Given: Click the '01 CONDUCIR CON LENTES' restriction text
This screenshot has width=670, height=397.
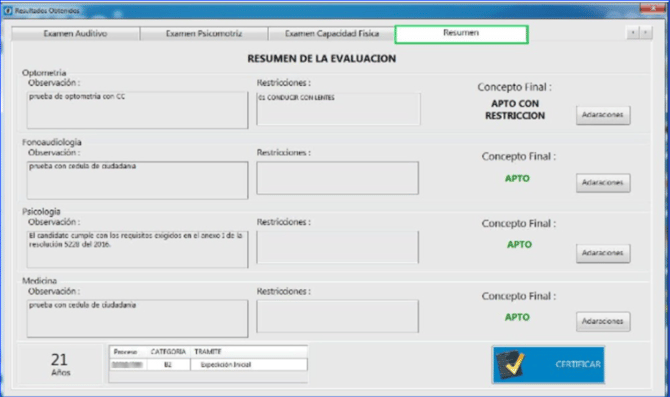Looking at the screenshot, I should tap(297, 98).
